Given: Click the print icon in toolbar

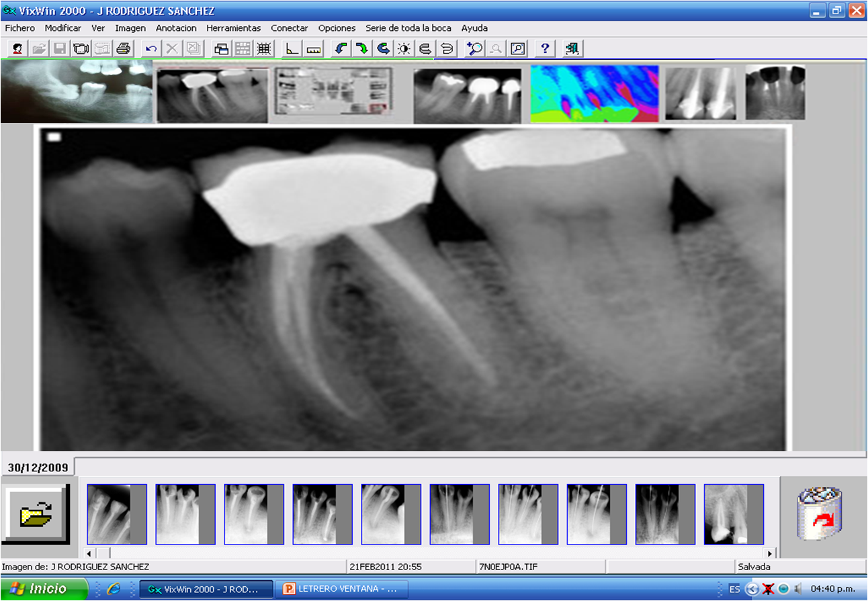Looking at the screenshot, I should pos(122,48).
